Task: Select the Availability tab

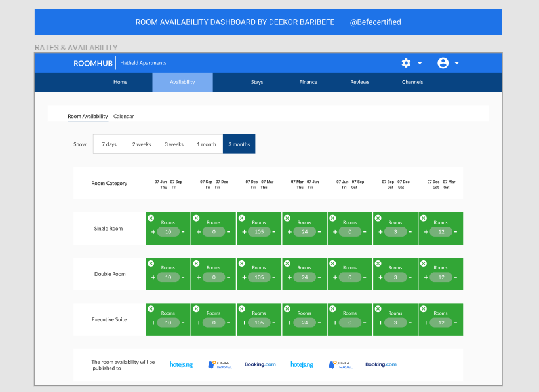Action: point(182,82)
